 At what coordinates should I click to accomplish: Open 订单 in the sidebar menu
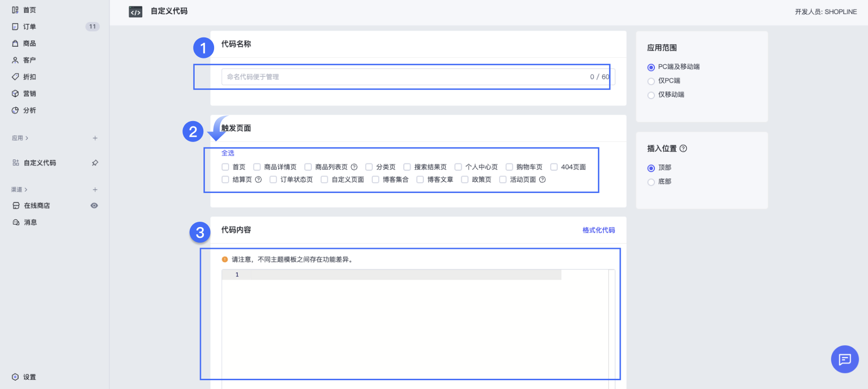click(29, 27)
